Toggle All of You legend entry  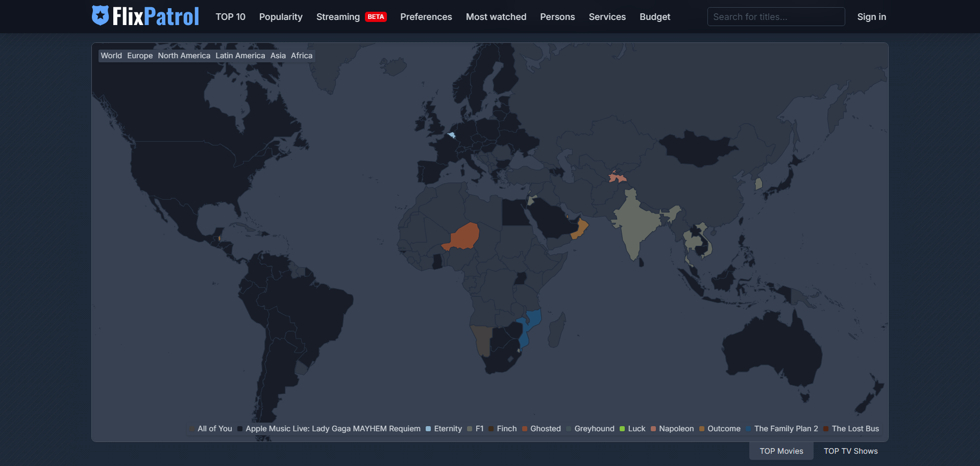point(211,429)
